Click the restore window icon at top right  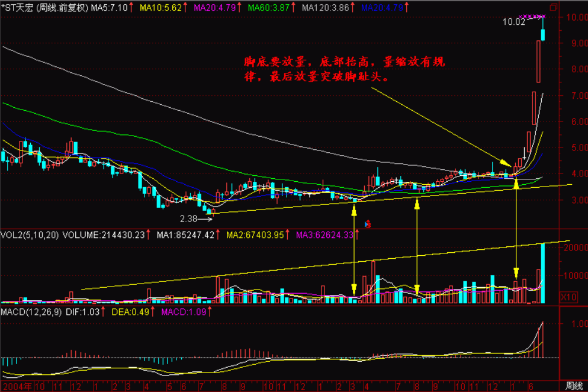552,7
